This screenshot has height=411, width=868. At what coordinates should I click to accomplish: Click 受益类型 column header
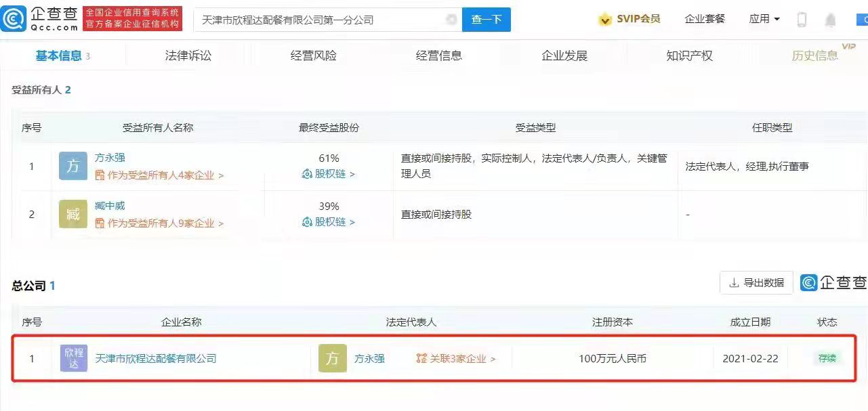point(535,127)
